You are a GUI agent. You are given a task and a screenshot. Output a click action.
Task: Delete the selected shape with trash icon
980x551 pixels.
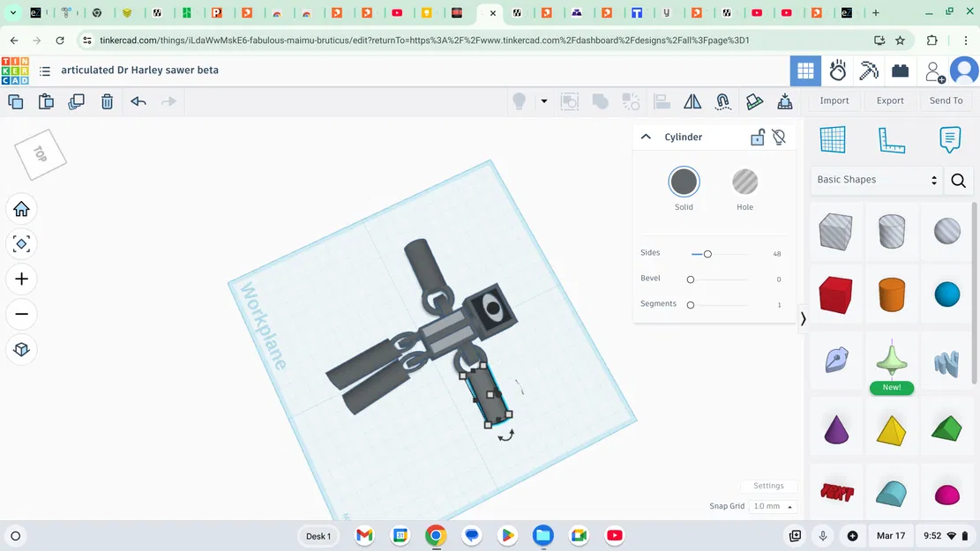107,101
